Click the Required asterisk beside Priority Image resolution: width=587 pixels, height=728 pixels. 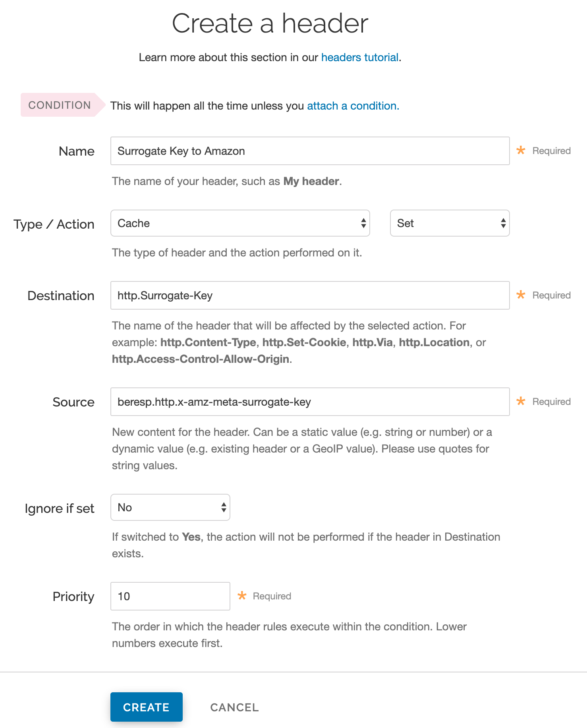tap(242, 596)
